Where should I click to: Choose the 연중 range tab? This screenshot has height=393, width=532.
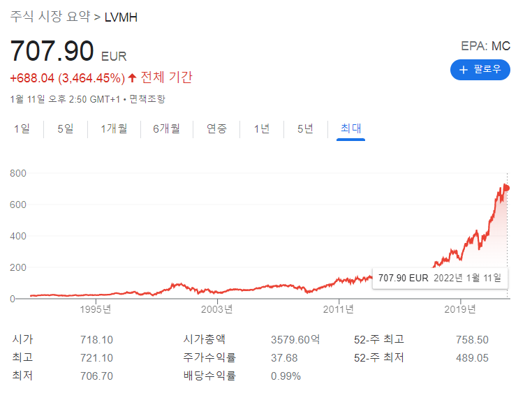[216, 129]
